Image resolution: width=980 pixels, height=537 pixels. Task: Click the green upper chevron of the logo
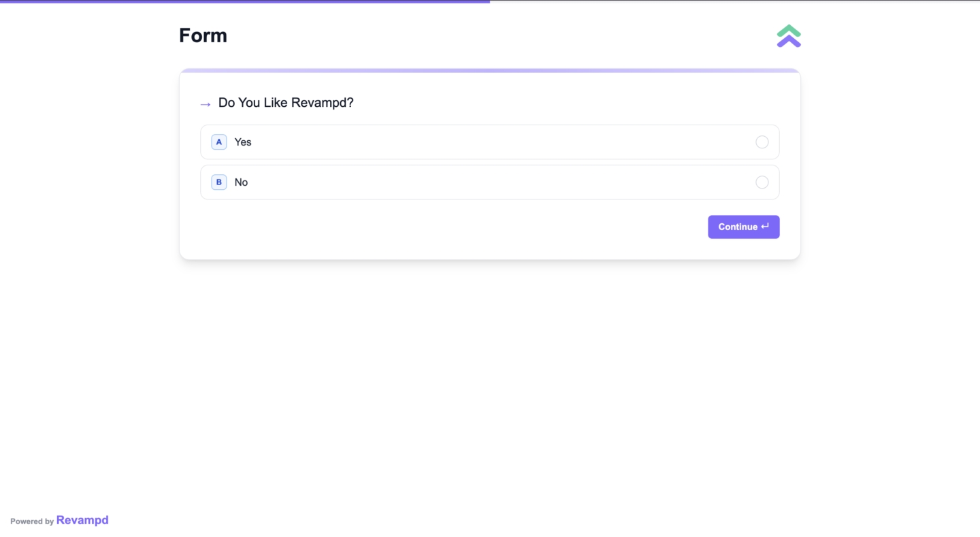[x=789, y=30]
